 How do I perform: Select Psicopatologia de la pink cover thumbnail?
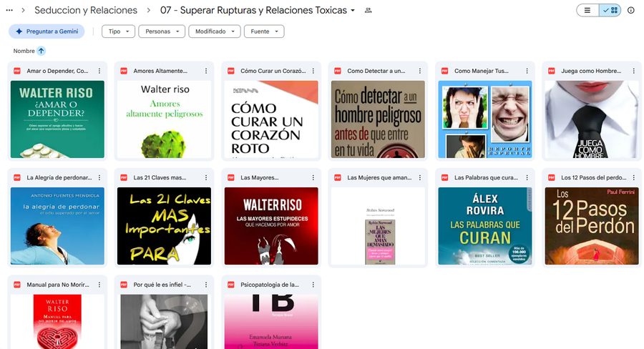[x=271, y=322]
